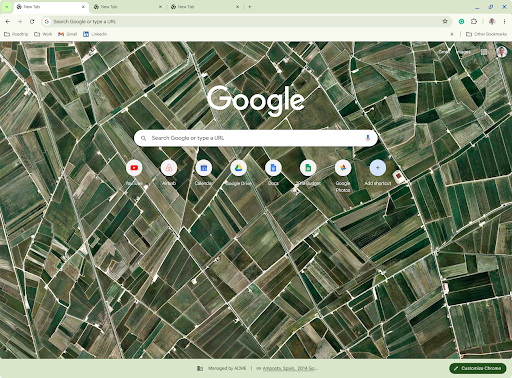Start voice search with microphone icon
512x378 pixels.
pyautogui.click(x=368, y=138)
